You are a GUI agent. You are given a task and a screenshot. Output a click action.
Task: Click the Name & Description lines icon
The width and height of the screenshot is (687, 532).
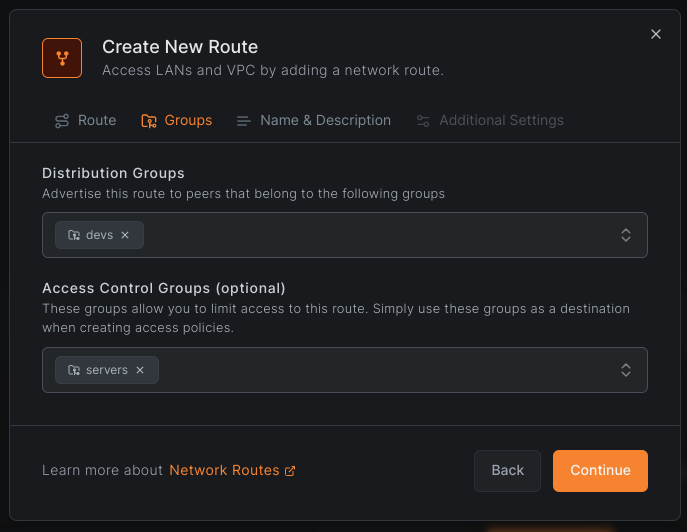pos(243,121)
